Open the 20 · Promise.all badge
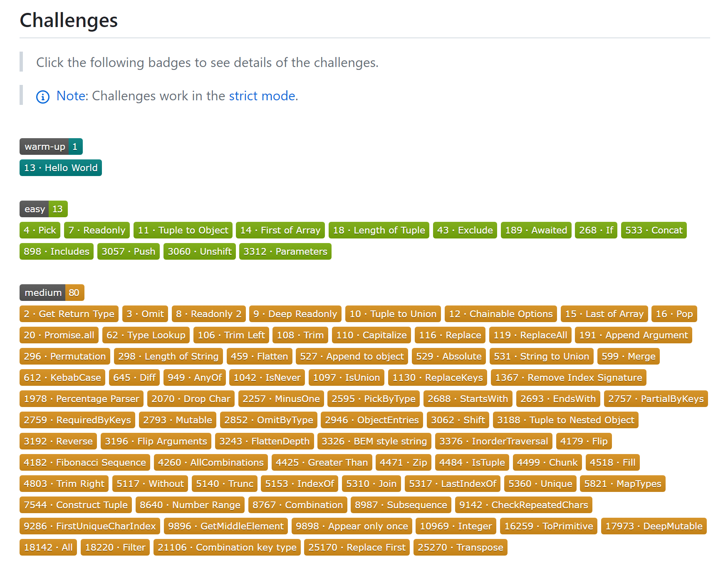The width and height of the screenshot is (728, 566). tap(59, 335)
